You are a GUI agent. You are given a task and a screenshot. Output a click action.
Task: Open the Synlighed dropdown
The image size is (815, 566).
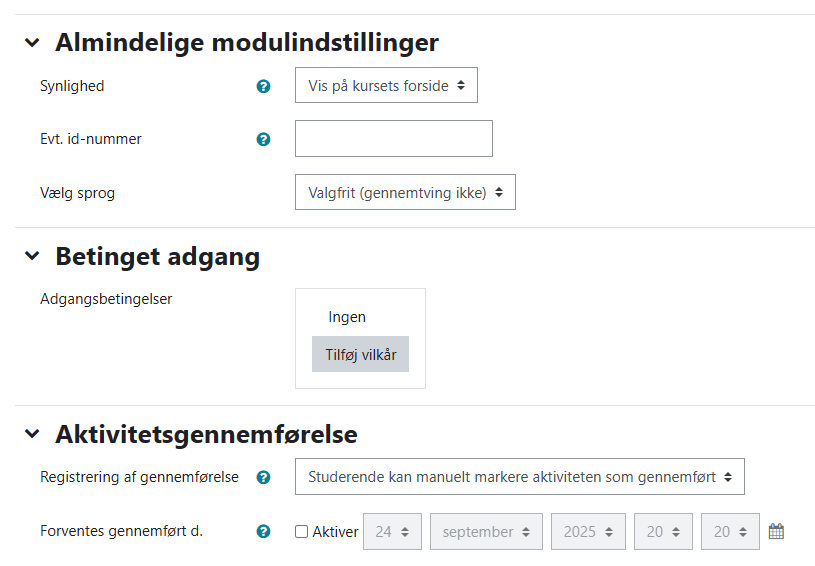[386, 86]
